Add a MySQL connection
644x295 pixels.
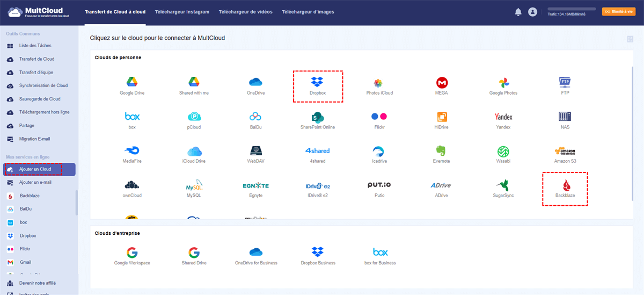coord(194,186)
